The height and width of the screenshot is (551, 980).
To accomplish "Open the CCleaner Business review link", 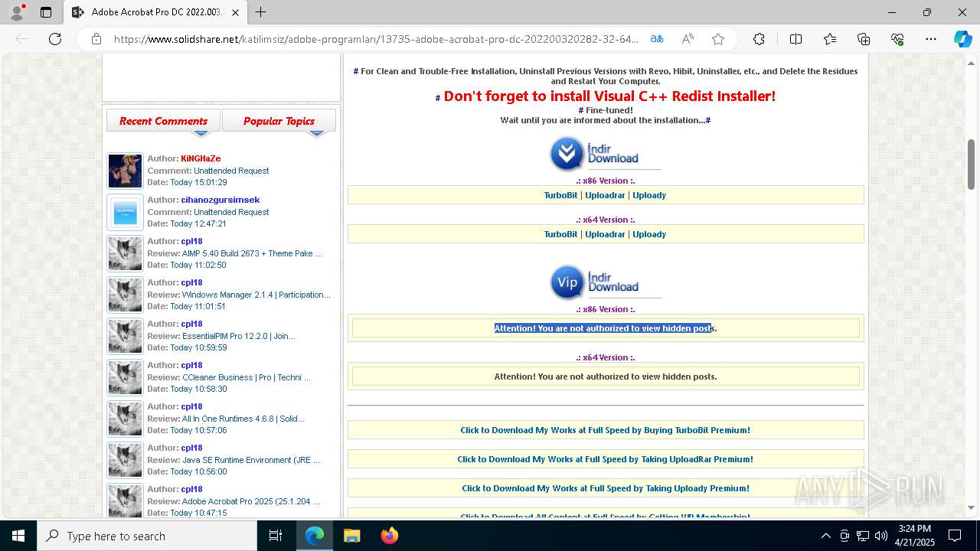I will point(246,377).
